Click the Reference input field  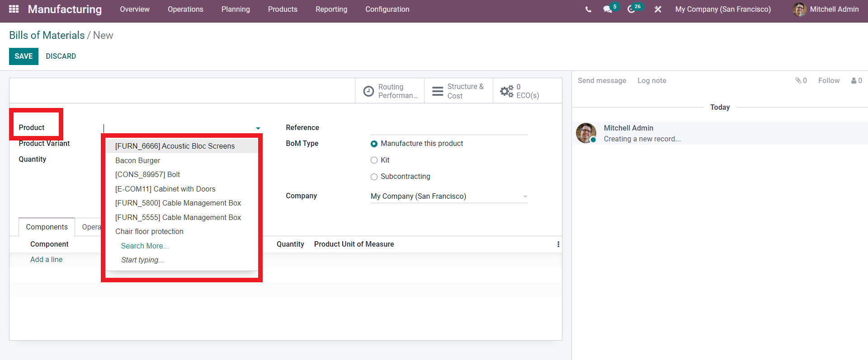point(449,128)
